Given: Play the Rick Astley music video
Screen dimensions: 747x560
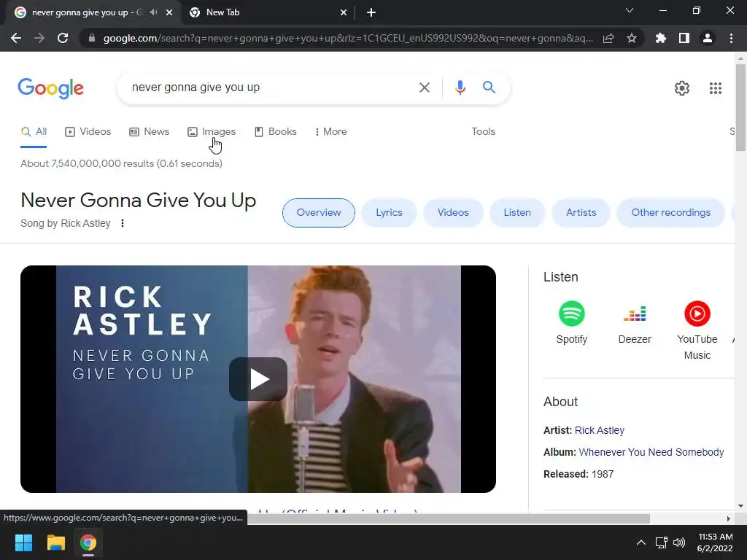Looking at the screenshot, I should (x=258, y=379).
